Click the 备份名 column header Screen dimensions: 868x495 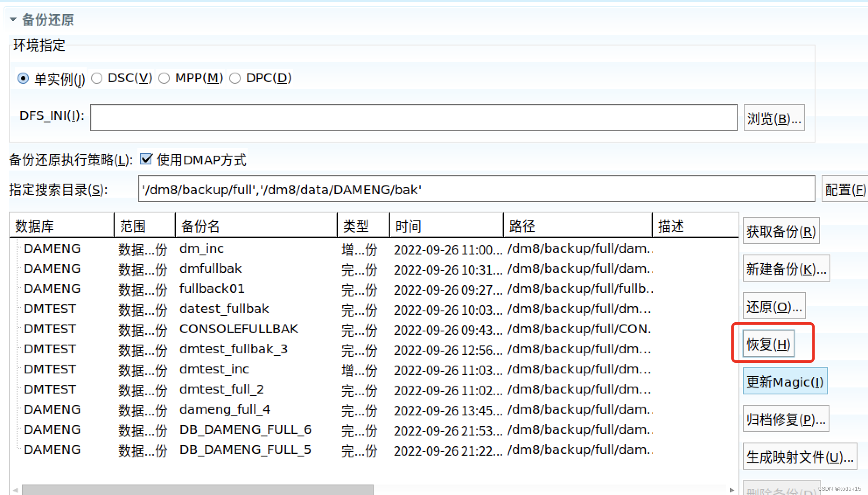coord(200,225)
